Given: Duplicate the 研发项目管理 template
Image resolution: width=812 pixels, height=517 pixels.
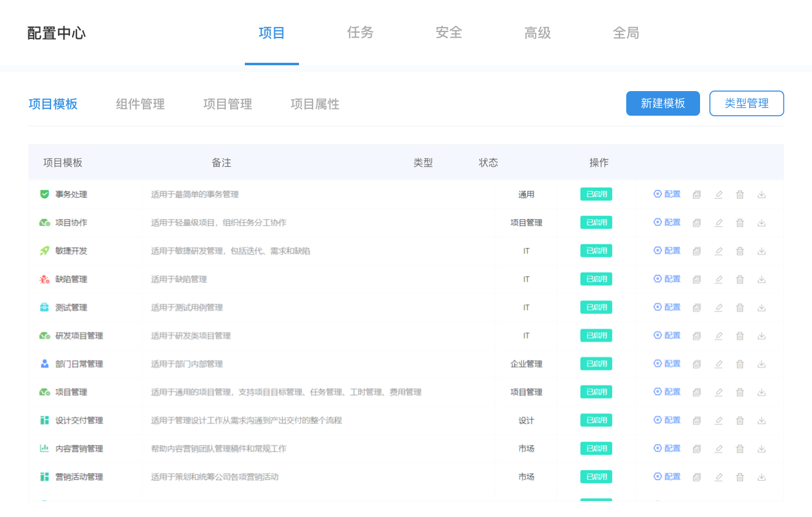Looking at the screenshot, I should (x=696, y=336).
